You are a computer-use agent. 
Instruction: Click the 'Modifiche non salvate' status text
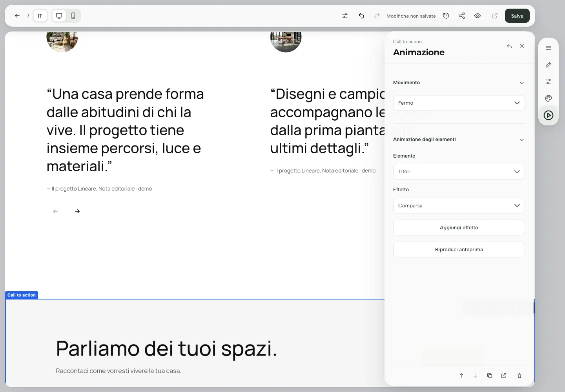pyautogui.click(x=411, y=16)
